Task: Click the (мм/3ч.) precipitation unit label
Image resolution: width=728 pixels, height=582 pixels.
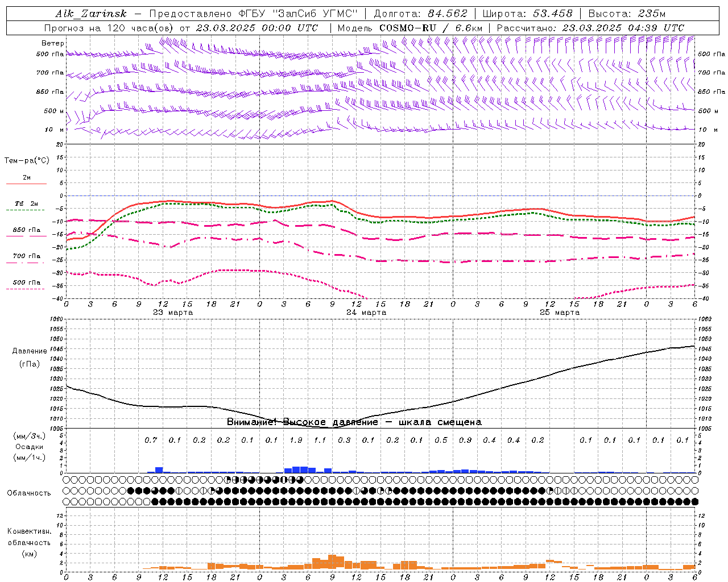Action: coord(30,436)
